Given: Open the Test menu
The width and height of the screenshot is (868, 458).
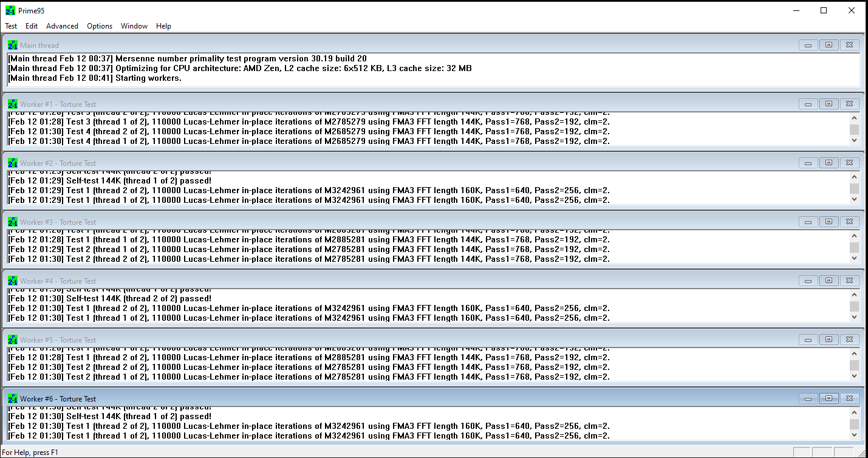Looking at the screenshot, I should [11, 26].
